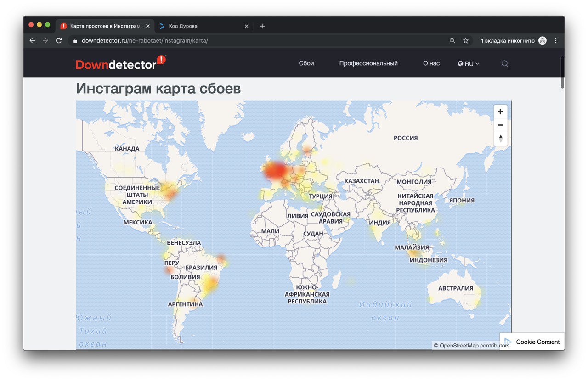Click the СУДАН label on map
Screen dimensions: 588x381
(313, 233)
